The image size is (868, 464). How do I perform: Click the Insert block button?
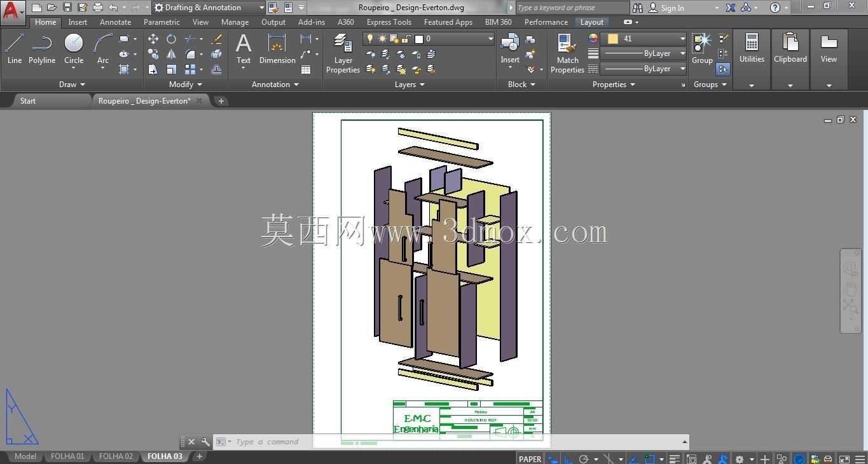click(510, 49)
